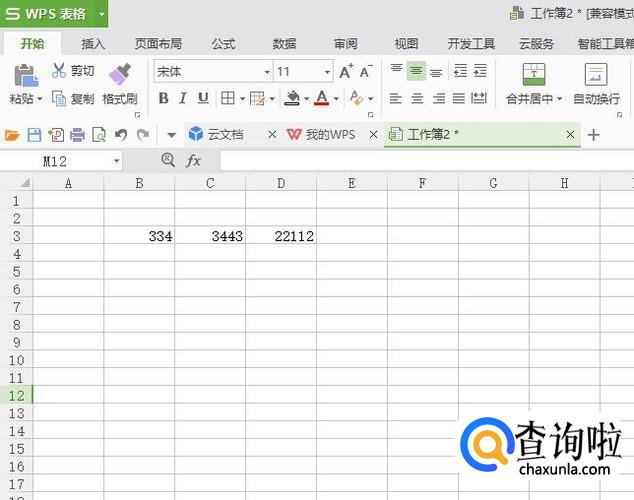Toggle middle vertical alignment
Screen dimensions: 634x500
click(416, 71)
